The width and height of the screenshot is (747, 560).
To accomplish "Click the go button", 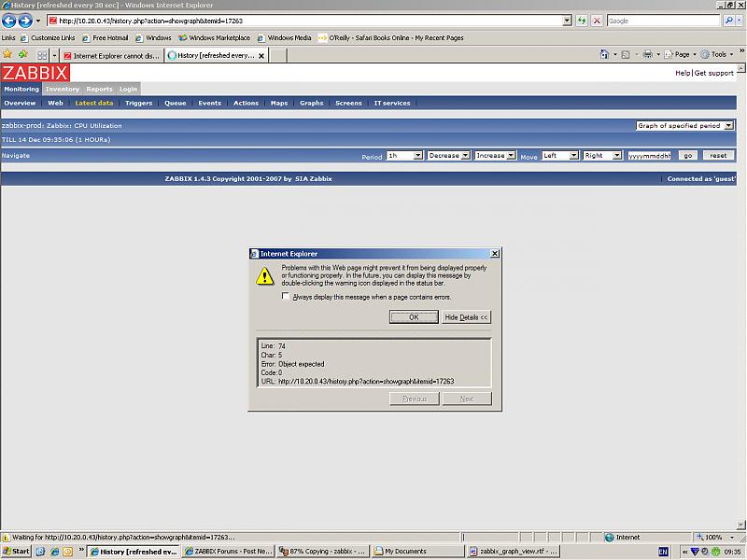I will (x=688, y=156).
